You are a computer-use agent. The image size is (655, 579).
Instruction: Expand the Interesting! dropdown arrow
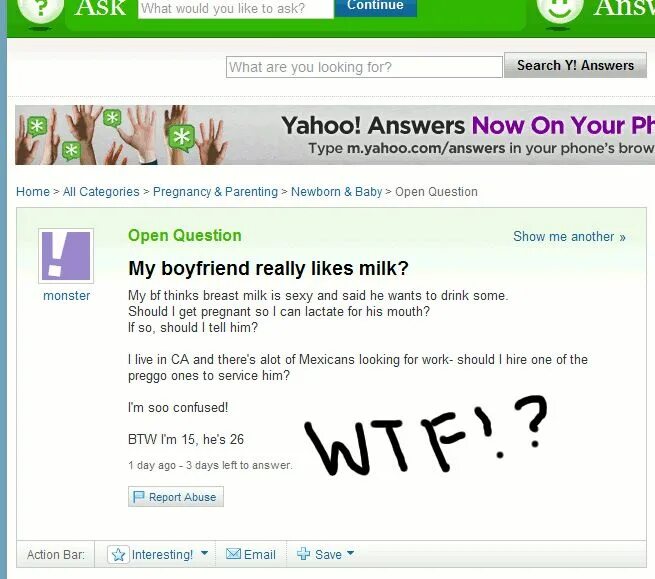(x=204, y=553)
